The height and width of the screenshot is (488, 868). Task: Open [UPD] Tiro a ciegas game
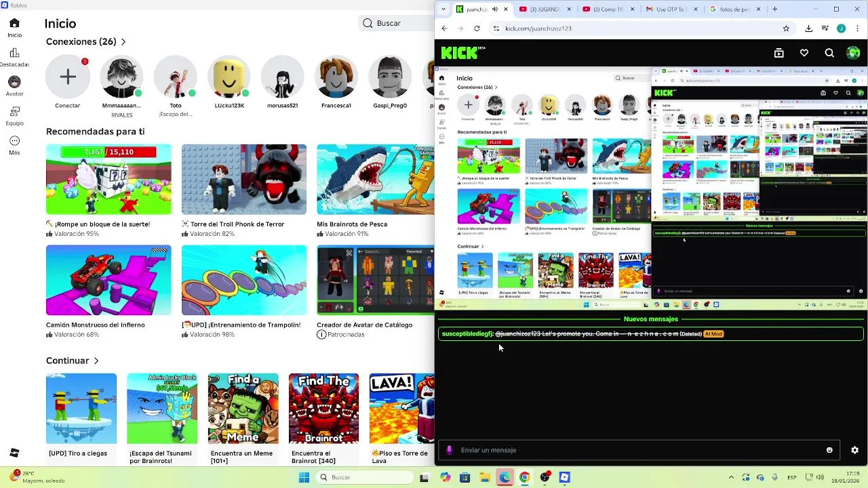tap(81, 409)
